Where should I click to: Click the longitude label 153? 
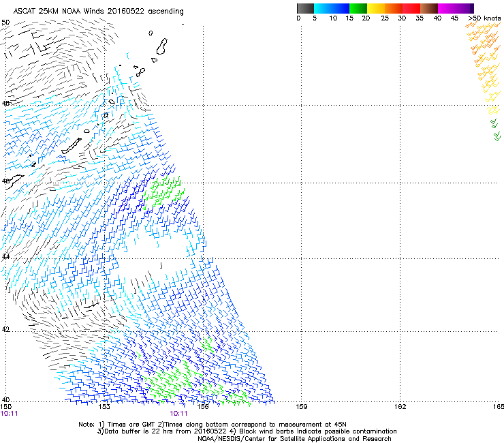104,407
